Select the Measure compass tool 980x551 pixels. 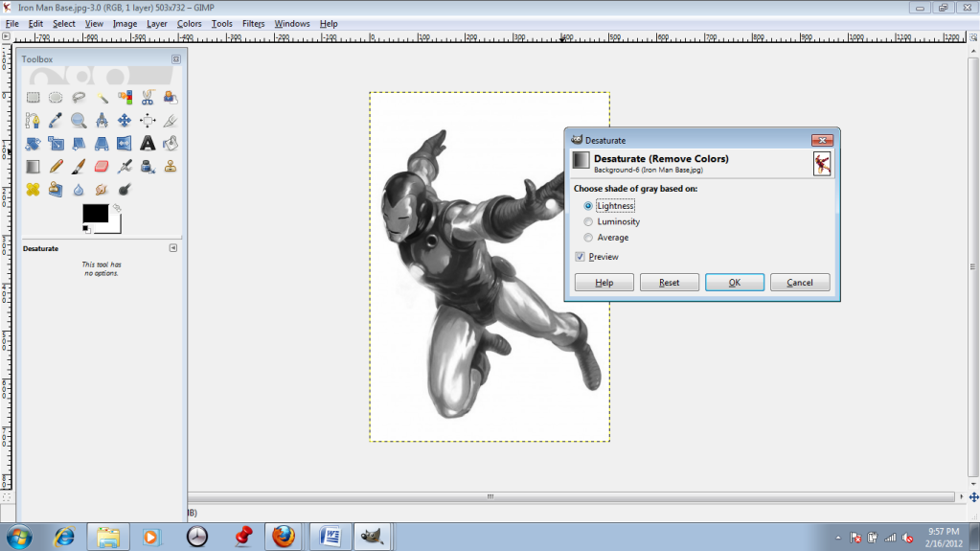click(x=102, y=120)
